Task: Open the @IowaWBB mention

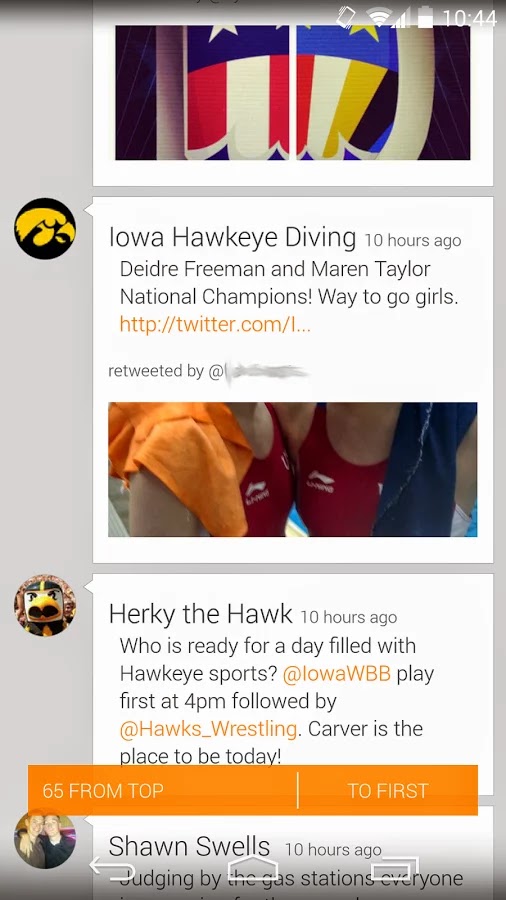Action: point(336,673)
